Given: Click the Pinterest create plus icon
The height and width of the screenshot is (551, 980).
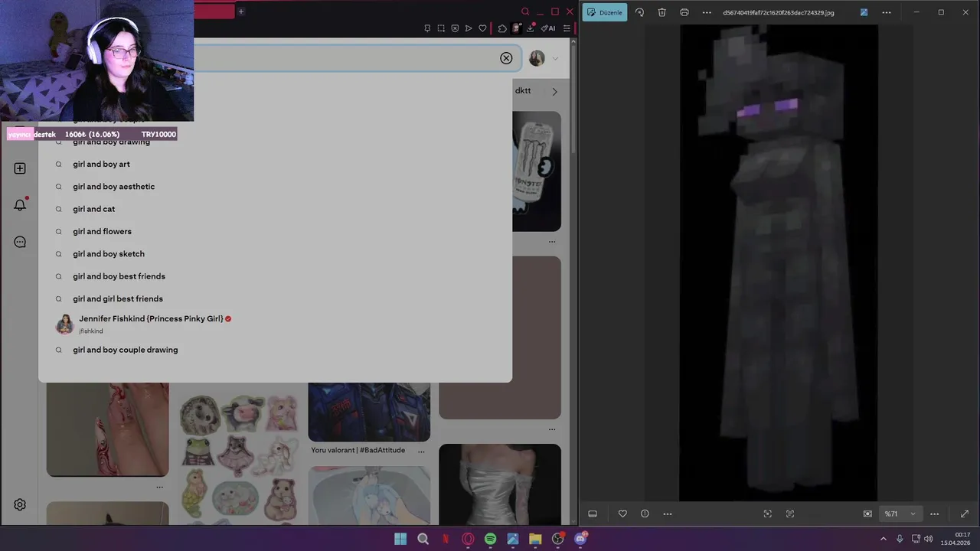Looking at the screenshot, I should coord(20,168).
